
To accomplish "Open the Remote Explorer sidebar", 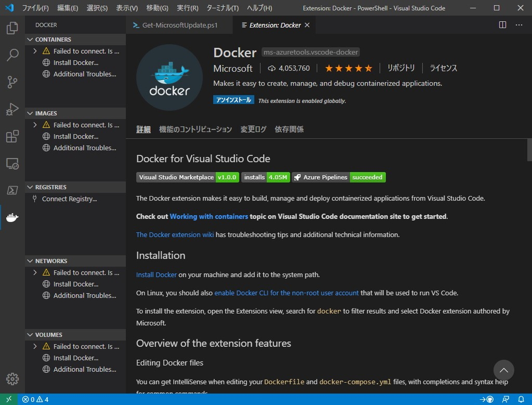I will [12, 163].
